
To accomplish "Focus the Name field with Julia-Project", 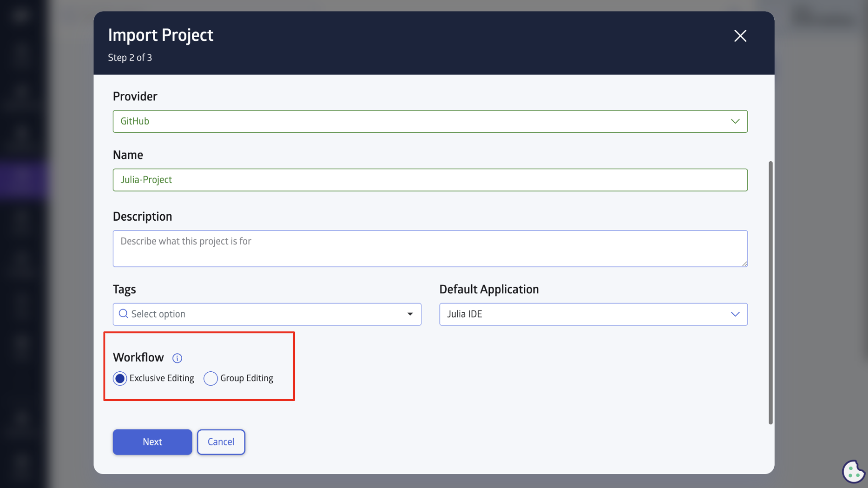I will 430,180.
